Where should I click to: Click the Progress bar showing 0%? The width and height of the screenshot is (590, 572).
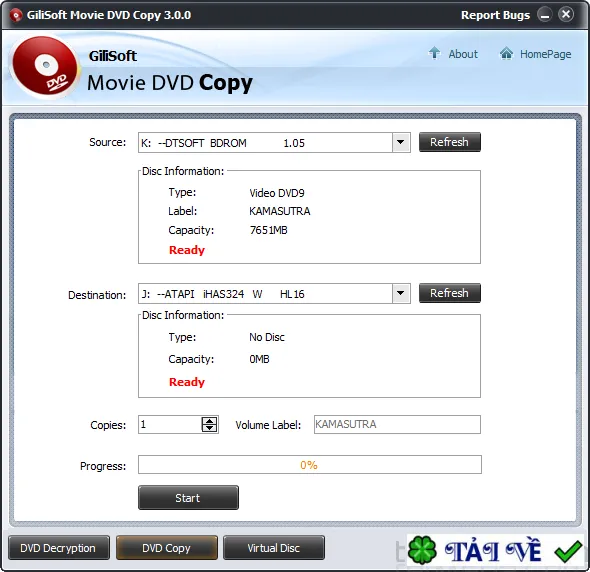point(310,465)
